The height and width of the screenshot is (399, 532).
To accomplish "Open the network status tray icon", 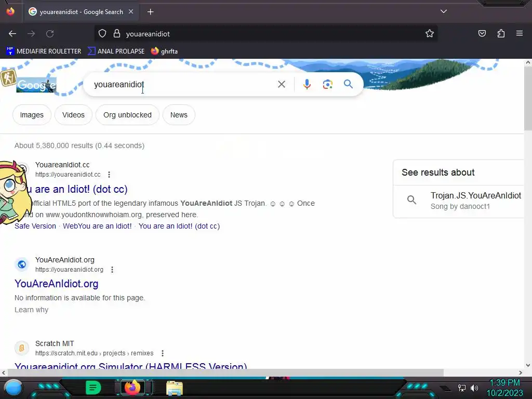I will click(461, 388).
